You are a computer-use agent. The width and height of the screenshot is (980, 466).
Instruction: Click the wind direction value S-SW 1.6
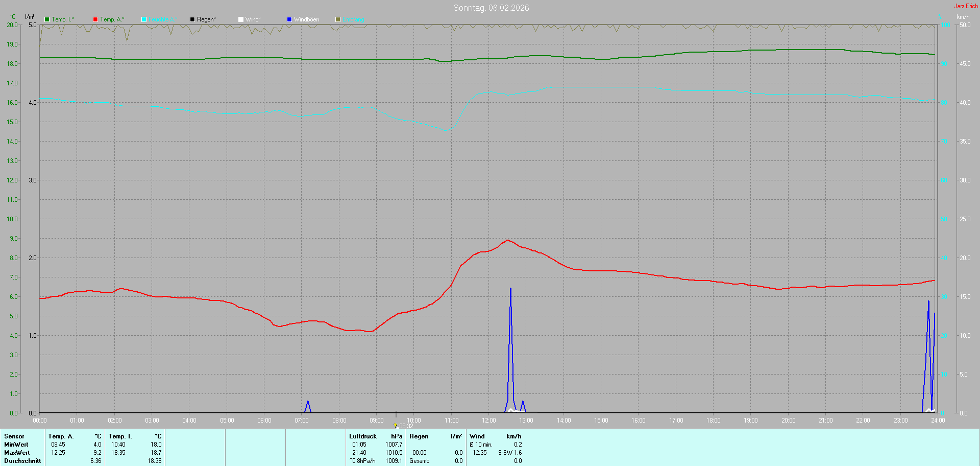click(510, 453)
